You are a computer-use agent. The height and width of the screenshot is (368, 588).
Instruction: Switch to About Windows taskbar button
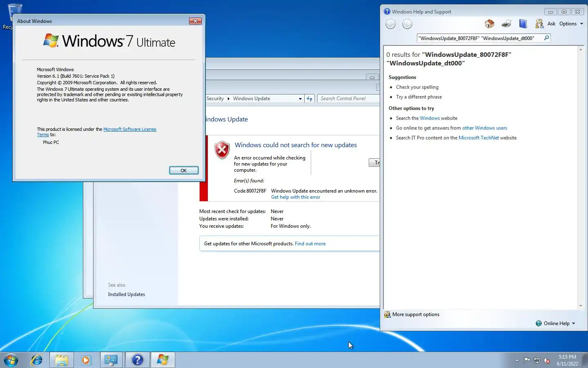tap(163, 360)
